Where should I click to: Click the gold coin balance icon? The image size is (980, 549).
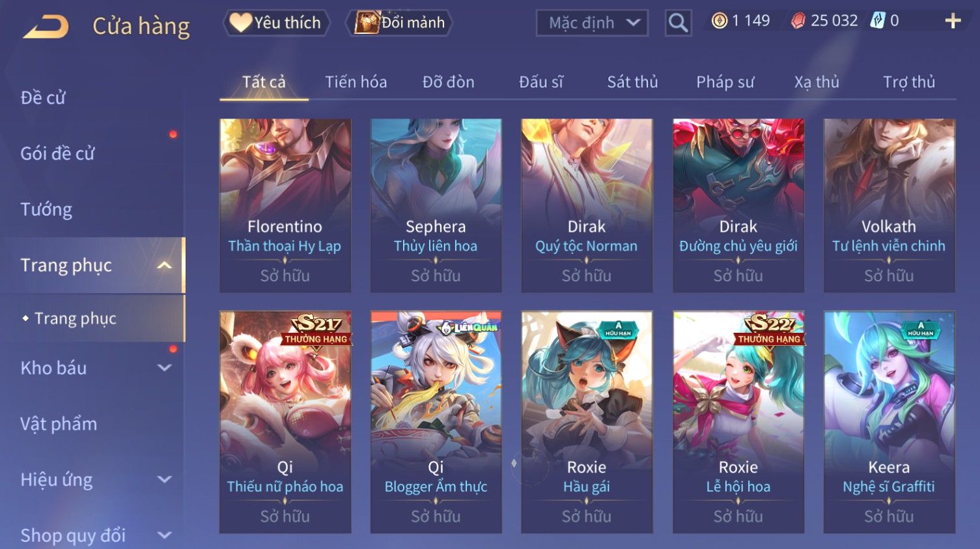(719, 21)
